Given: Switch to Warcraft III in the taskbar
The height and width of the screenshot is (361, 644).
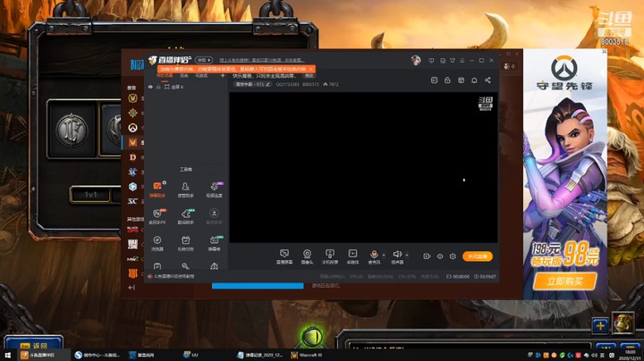Looking at the screenshot, I should click(x=307, y=355).
